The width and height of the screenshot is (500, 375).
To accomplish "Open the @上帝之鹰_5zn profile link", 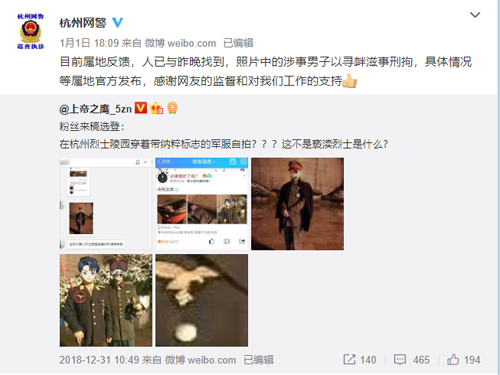I will click(95, 109).
